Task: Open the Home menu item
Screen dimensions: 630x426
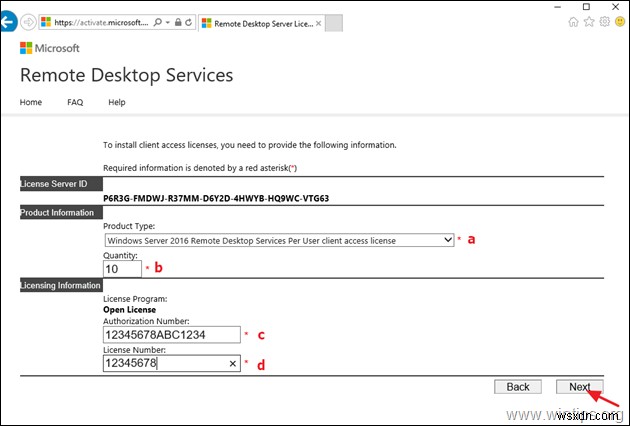Action: (31, 102)
